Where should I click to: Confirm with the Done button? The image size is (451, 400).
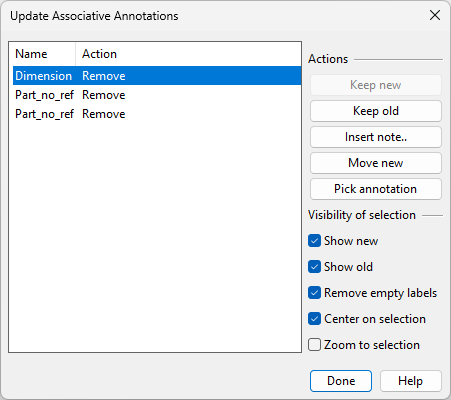(x=341, y=381)
